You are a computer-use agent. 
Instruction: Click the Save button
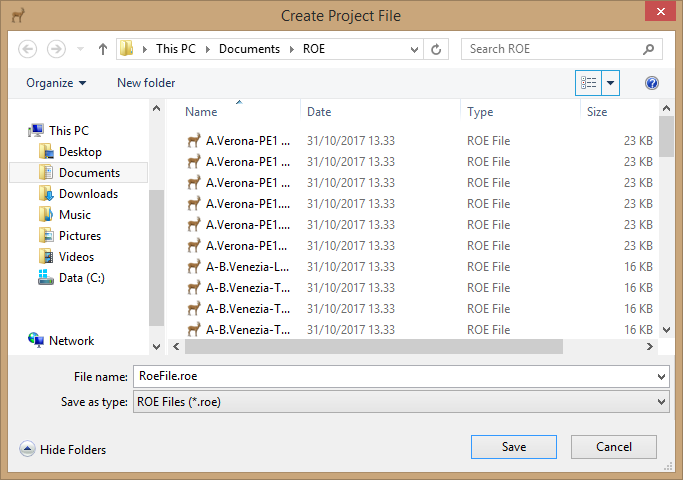click(x=513, y=447)
